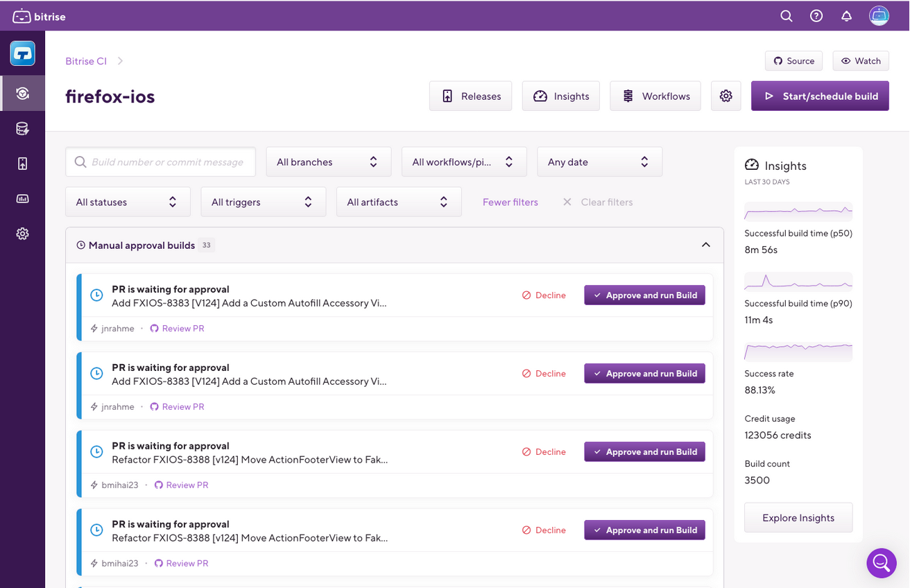Show notifications with the bell icon
Screen dimensions: 910x588
coord(846,15)
